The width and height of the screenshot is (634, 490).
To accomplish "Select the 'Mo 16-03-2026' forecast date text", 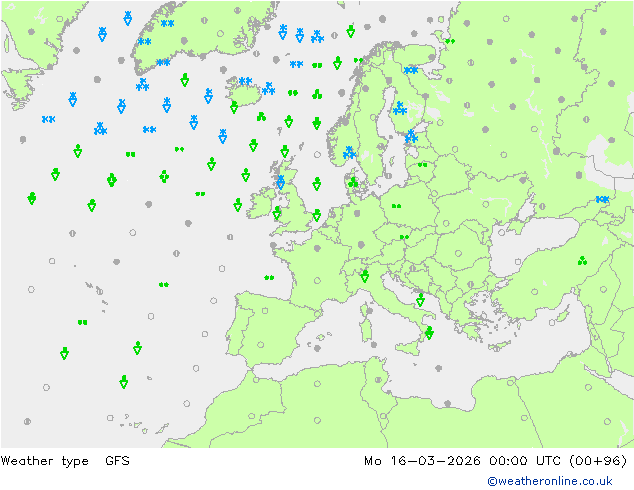I will coord(422,460).
